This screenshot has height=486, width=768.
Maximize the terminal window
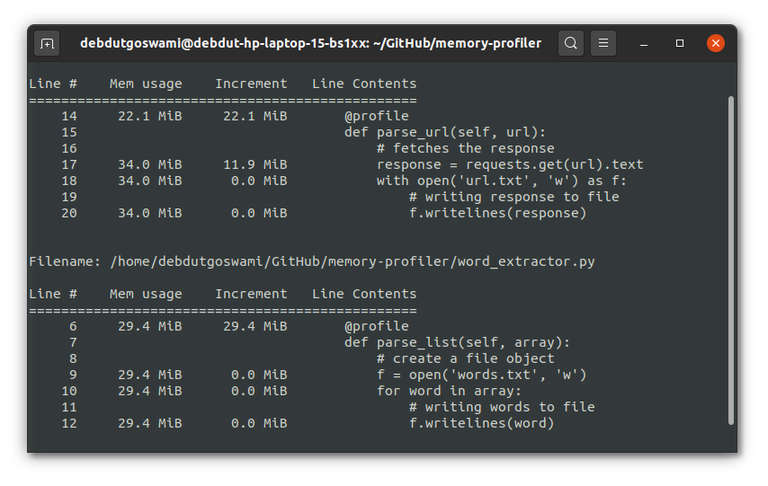[x=680, y=43]
